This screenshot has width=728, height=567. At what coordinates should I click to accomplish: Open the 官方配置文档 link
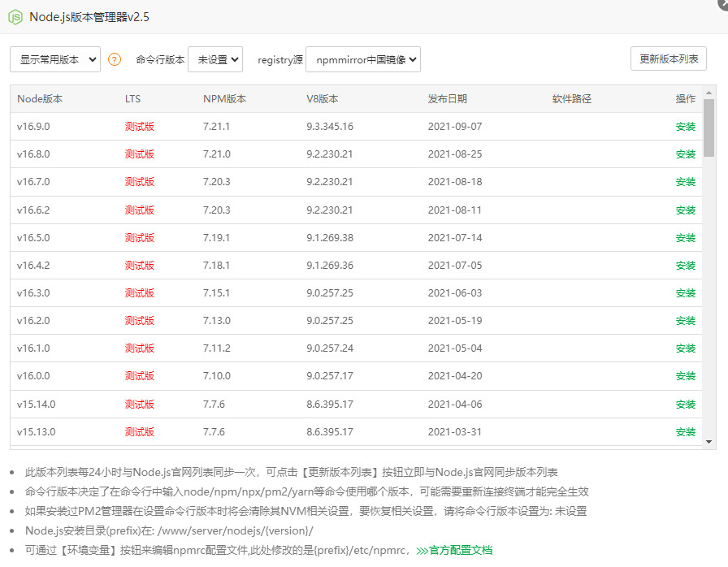click(454, 550)
